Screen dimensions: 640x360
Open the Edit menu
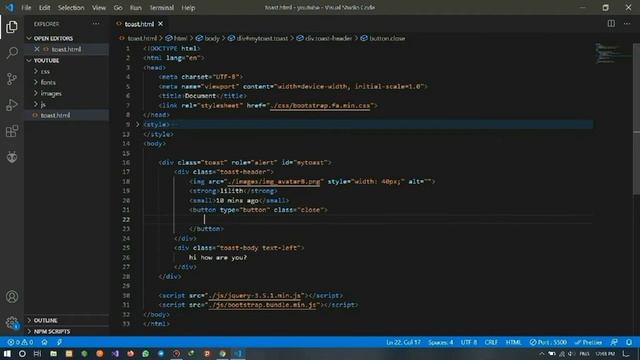click(44, 7)
